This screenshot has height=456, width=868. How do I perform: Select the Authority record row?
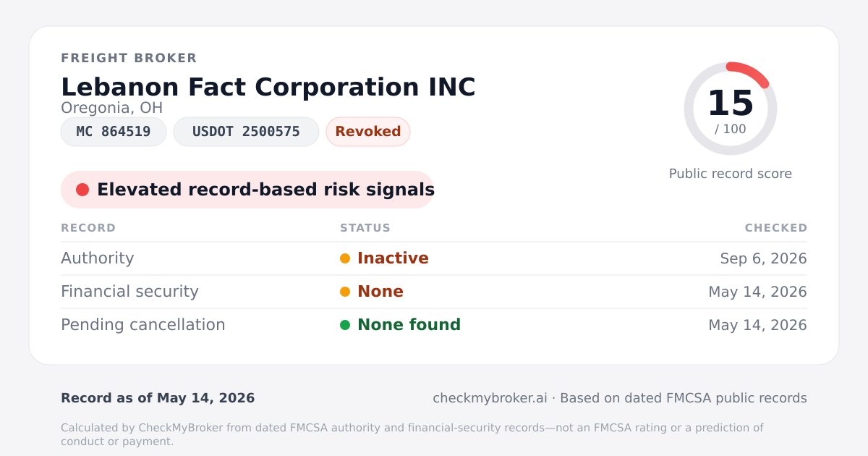[434, 258]
